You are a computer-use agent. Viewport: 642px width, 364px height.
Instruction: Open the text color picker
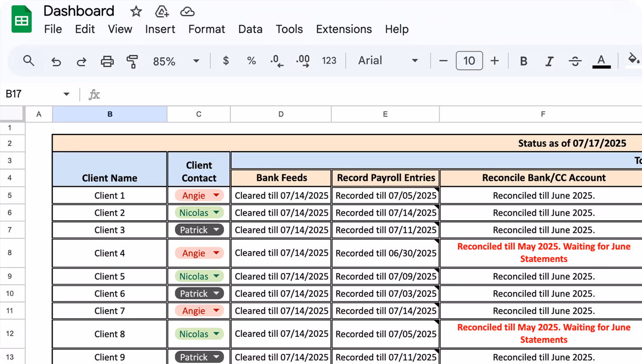[x=601, y=61]
